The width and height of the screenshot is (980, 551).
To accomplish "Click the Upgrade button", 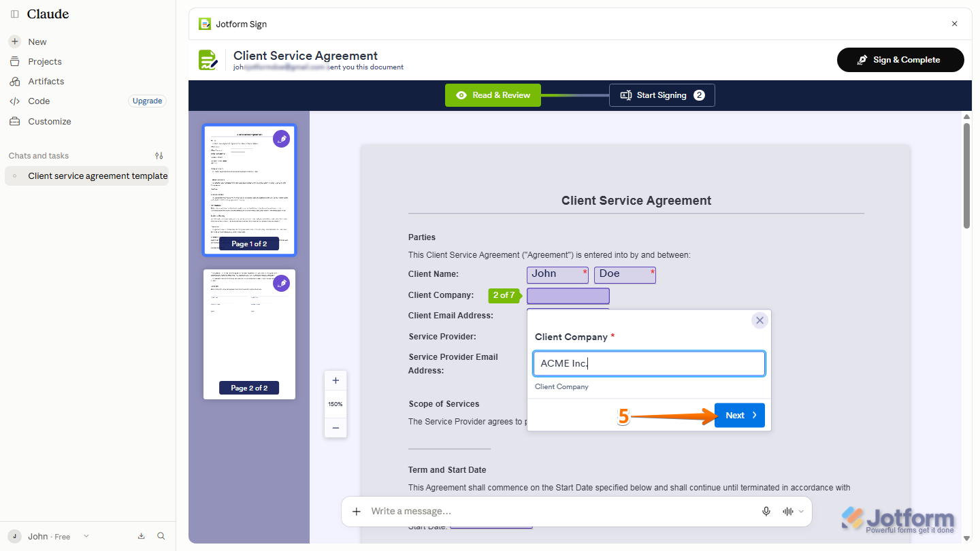I will pos(147,101).
